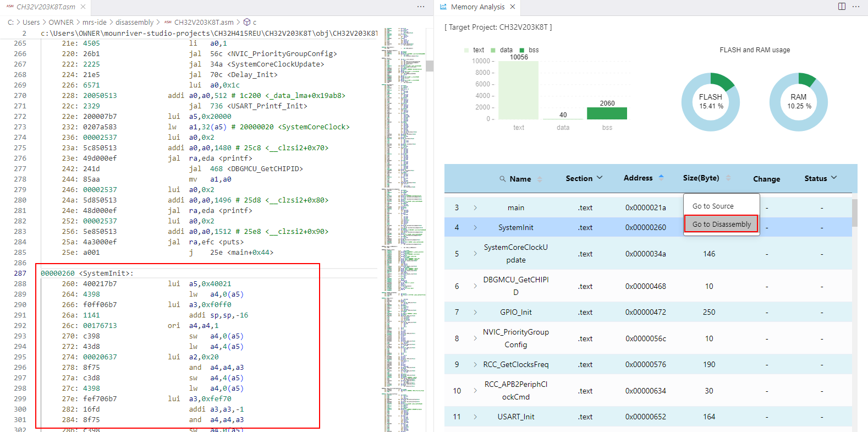Click the 0x0000056c address cell
This screenshot has height=432, width=868.
(646, 338)
